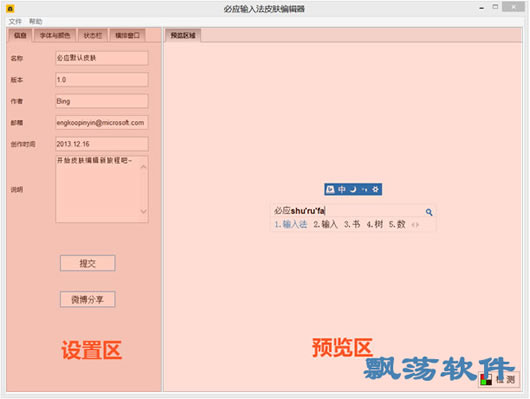Open the 帮助 menu
This screenshot has height=399, width=530.
tap(35, 22)
